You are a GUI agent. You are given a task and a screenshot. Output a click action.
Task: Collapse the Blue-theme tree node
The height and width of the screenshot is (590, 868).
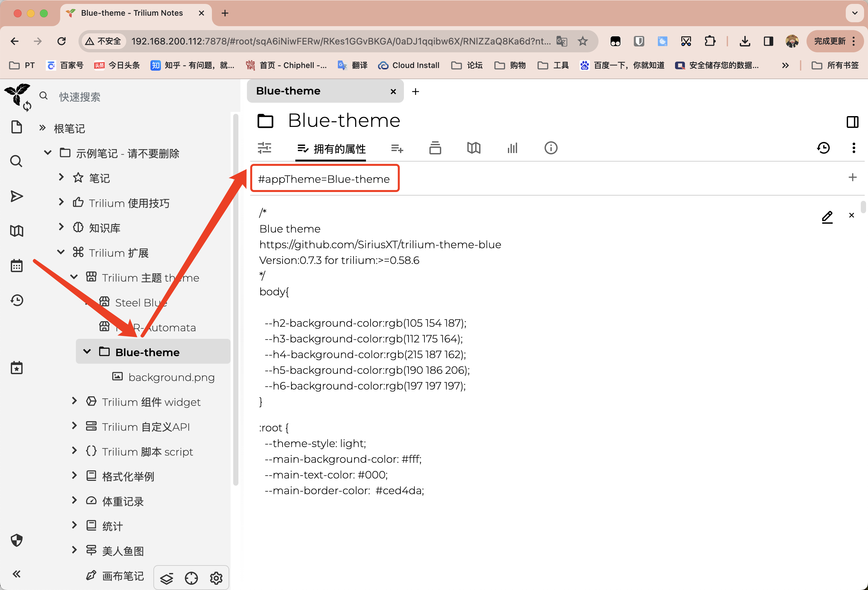click(x=87, y=351)
